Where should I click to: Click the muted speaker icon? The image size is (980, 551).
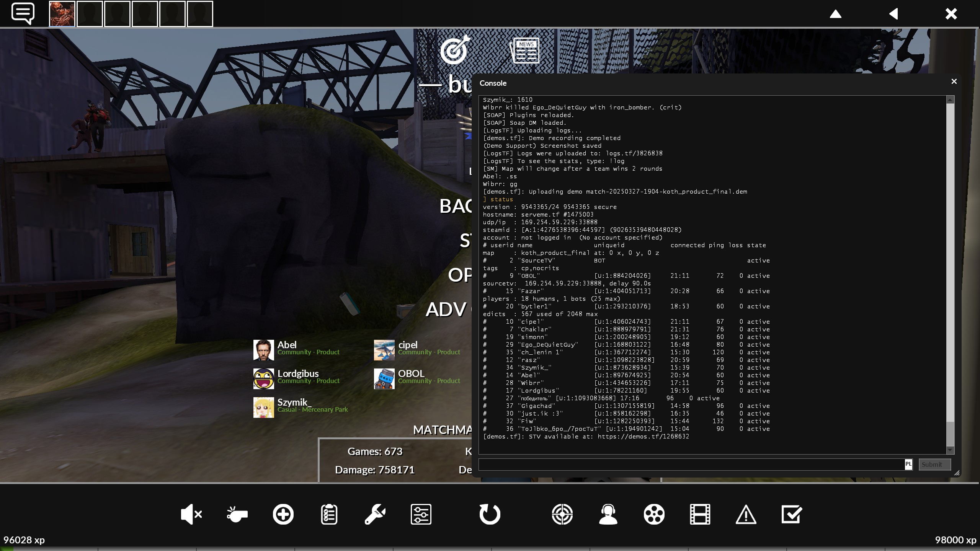click(x=191, y=514)
